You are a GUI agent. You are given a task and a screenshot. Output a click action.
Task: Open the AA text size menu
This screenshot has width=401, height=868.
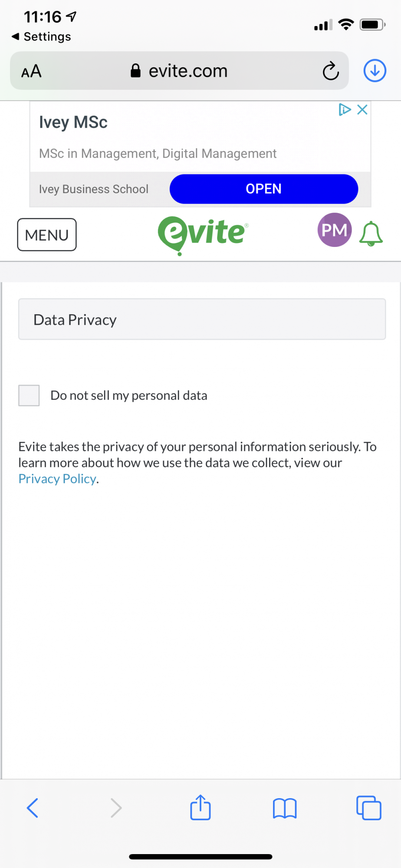(31, 71)
